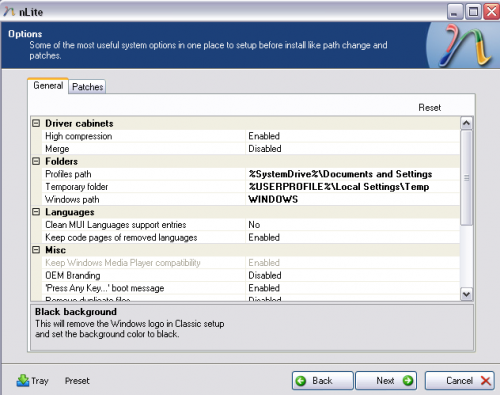This screenshot has height=395, width=500.
Task: Minimize the nLite window
Action: 454,12
